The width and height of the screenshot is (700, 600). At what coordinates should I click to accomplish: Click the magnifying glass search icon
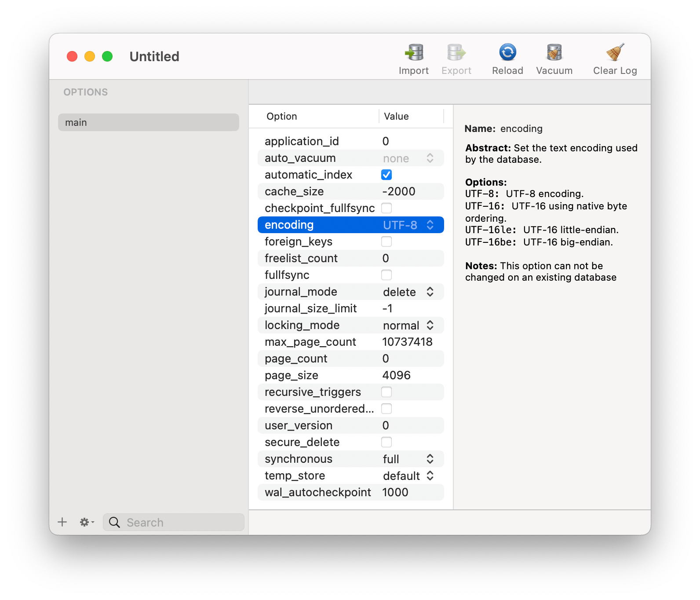114,522
